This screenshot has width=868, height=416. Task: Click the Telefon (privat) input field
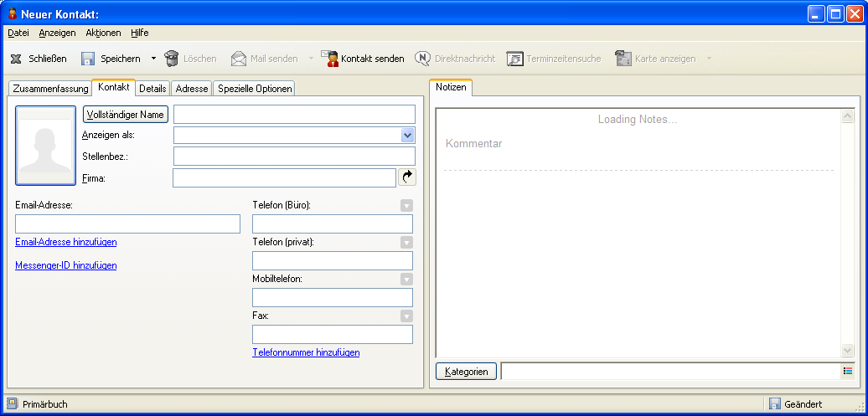(333, 260)
